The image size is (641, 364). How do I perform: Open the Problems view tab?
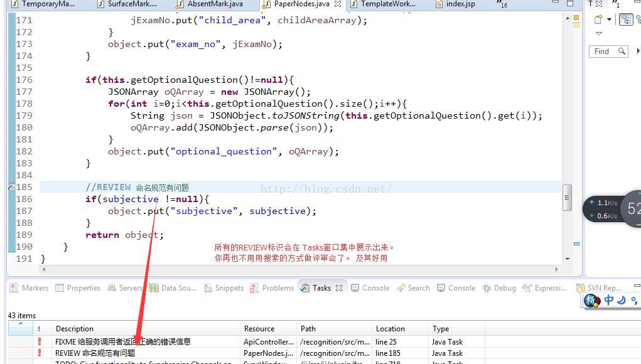point(272,288)
